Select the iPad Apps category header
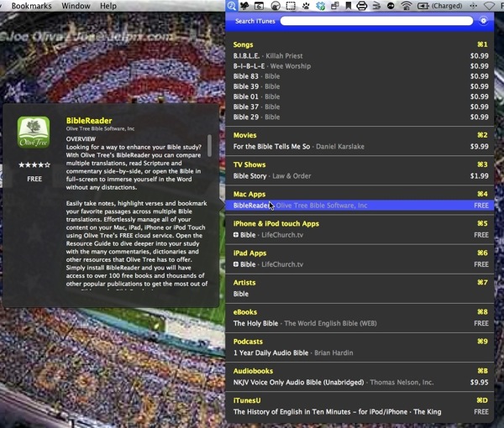The height and width of the screenshot is (428, 504). pyautogui.click(x=249, y=253)
